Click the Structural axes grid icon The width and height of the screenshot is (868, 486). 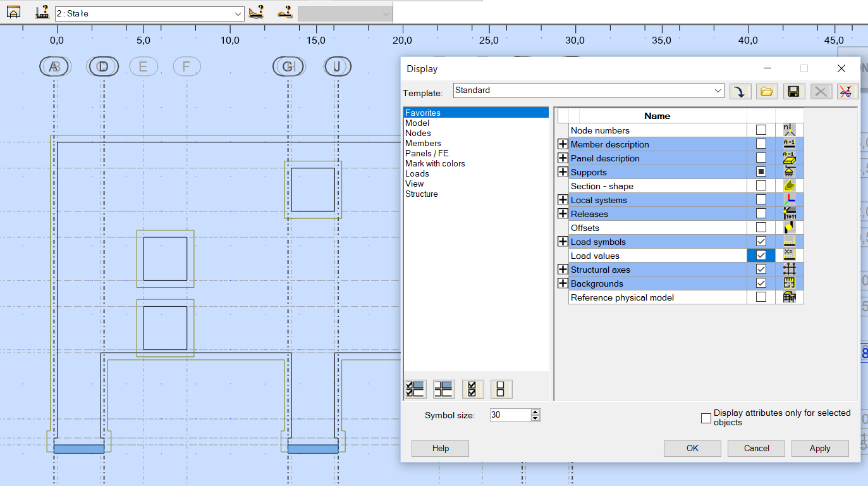(x=790, y=269)
